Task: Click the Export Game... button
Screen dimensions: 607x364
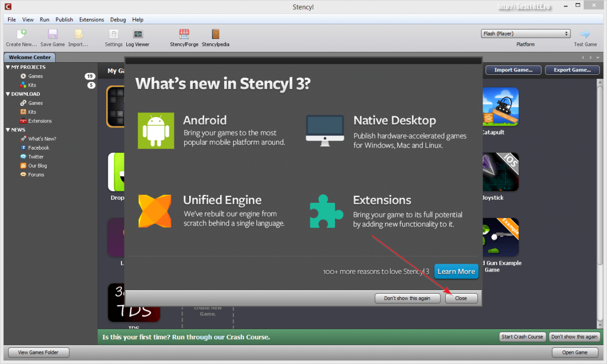Action: (573, 70)
